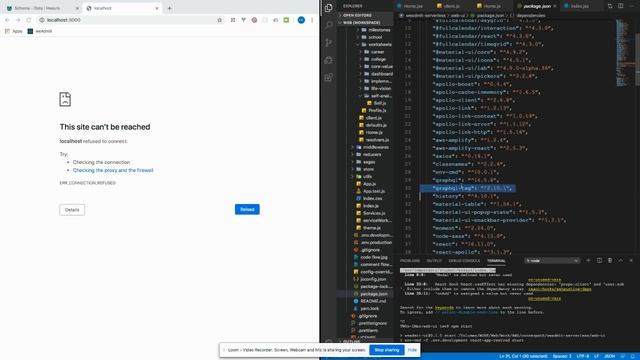Viewport: 640px width, 360px height.
Task: Select the TERMINAL panel tab
Action: (496, 261)
